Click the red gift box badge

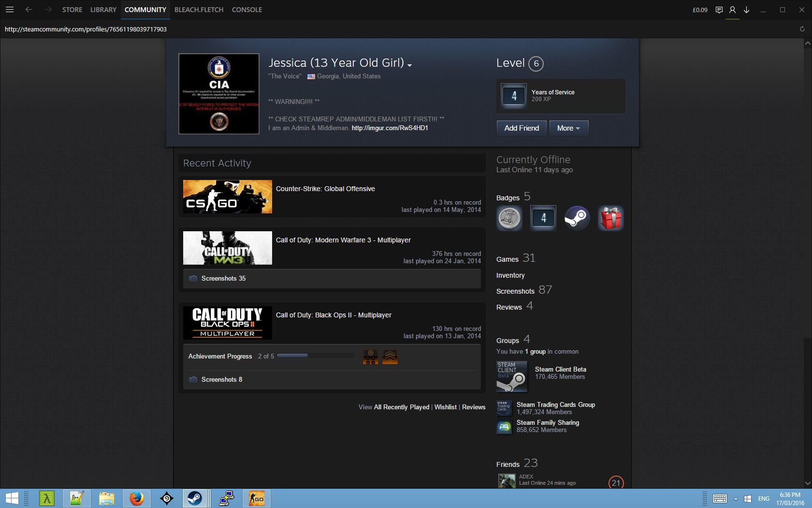(611, 218)
